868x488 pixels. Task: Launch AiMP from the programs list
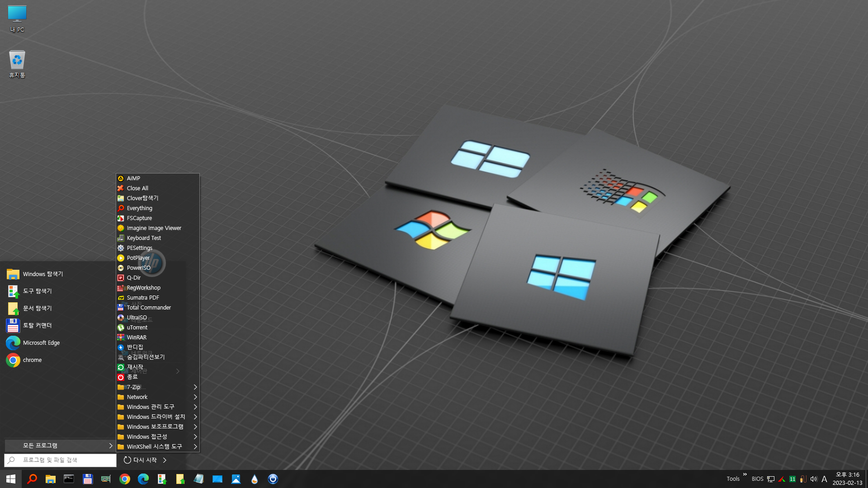[x=157, y=178]
